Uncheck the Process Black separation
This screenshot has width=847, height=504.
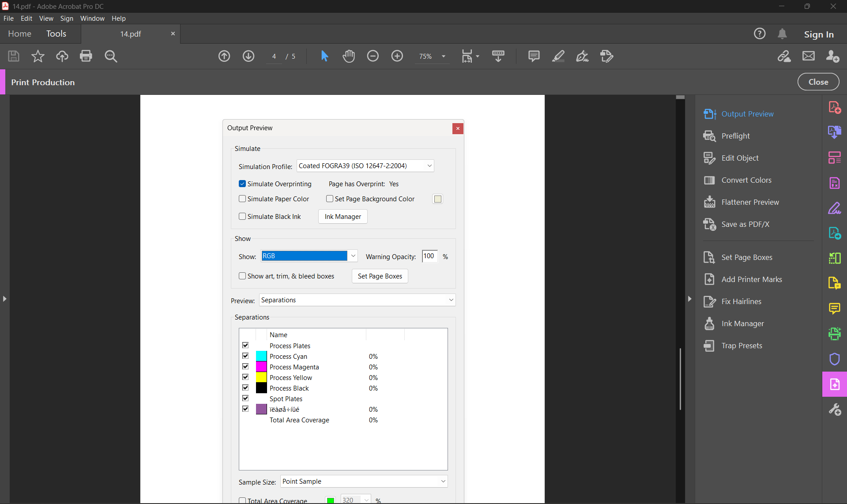pyautogui.click(x=245, y=387)
